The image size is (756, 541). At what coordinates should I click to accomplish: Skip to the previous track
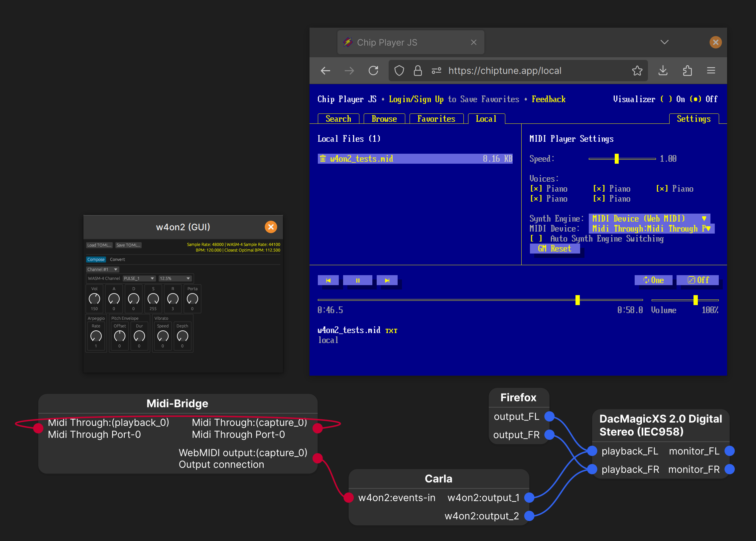coord(328,280)
